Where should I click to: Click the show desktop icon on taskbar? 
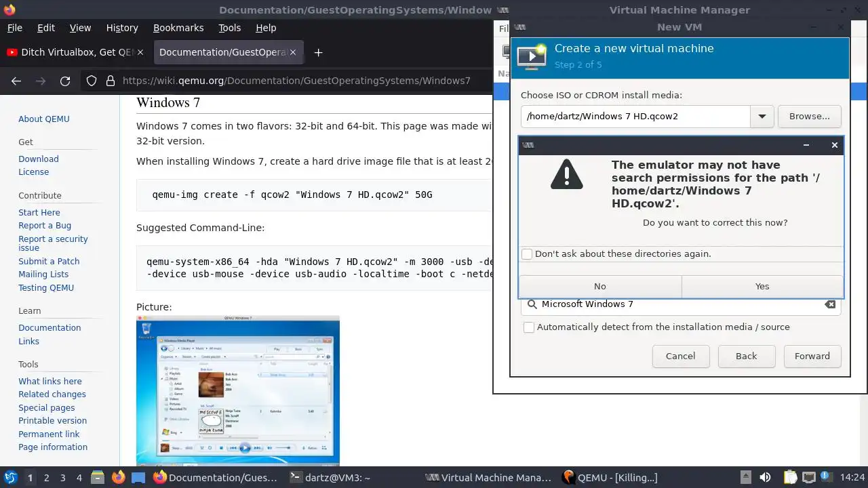click(x=138, y=477)
